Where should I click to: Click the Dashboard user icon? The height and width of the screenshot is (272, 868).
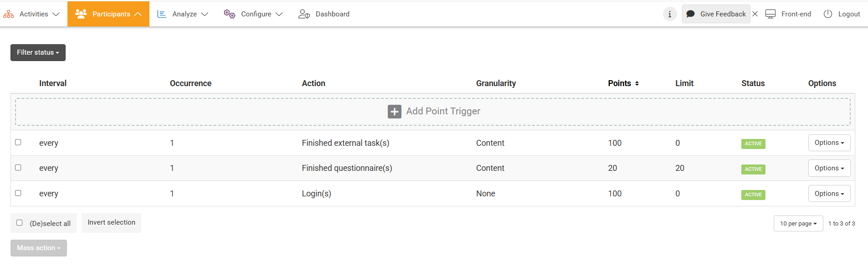(x=304, y=14)
